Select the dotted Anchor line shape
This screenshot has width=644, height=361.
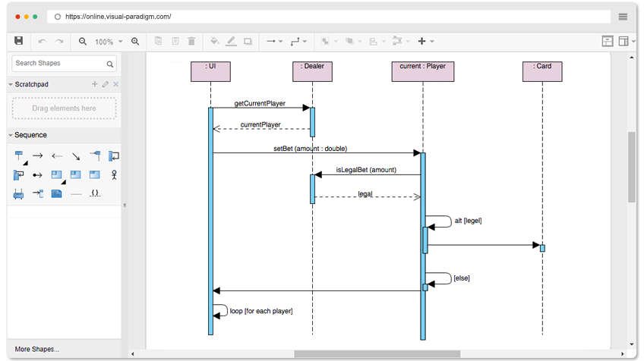click(x=76, y=194)
